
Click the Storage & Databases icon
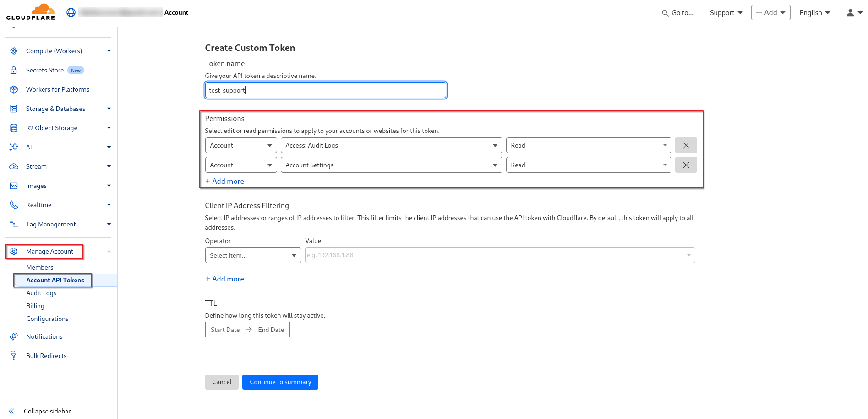coord(14,109)
